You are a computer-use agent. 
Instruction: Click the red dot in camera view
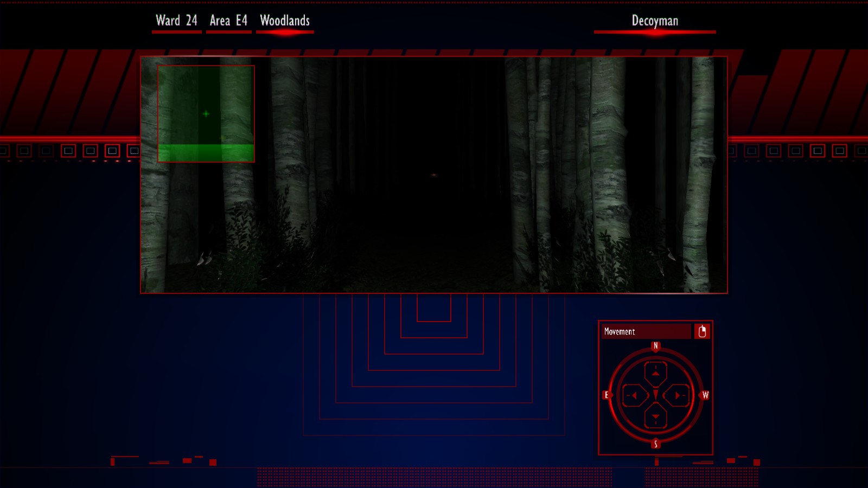[433, 175]
